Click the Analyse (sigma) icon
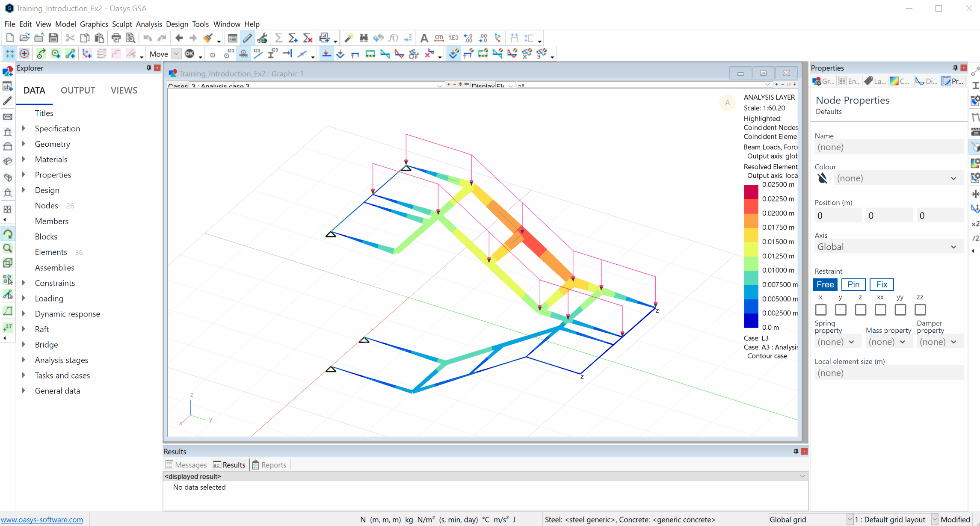Viewport: 980px width, 526px height. click(278, 38)
